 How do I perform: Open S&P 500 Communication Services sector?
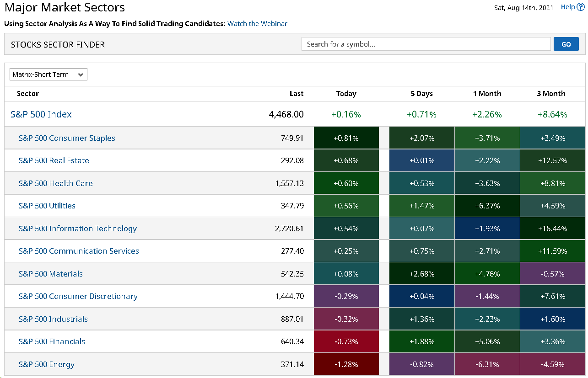[79, 251]
